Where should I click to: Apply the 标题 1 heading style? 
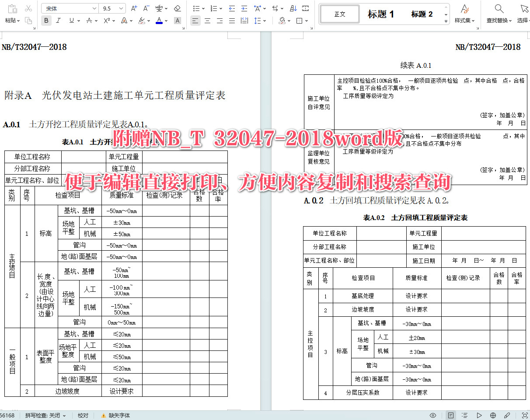point(380,14)
